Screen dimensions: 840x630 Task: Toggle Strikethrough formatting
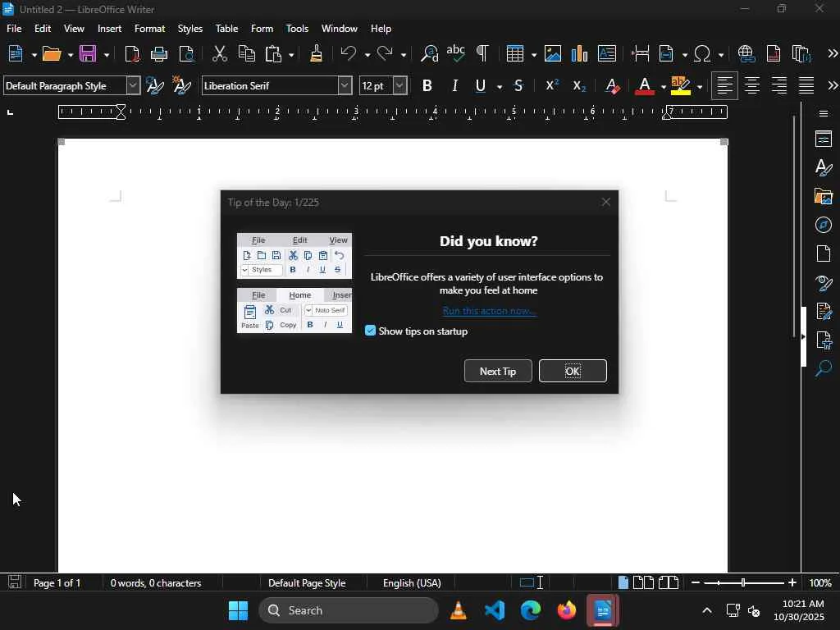tap(518, 85)
